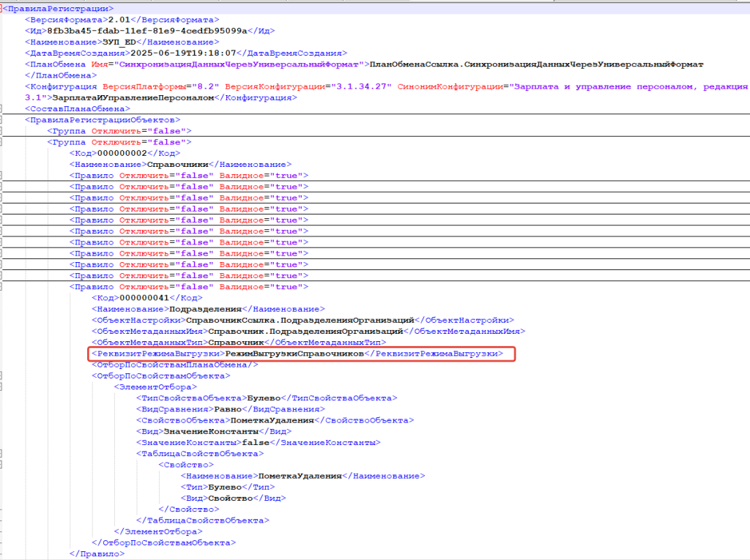
Task: Collapse the ЭлементОтбора fold marker
Action: click(x=2, y=387)
